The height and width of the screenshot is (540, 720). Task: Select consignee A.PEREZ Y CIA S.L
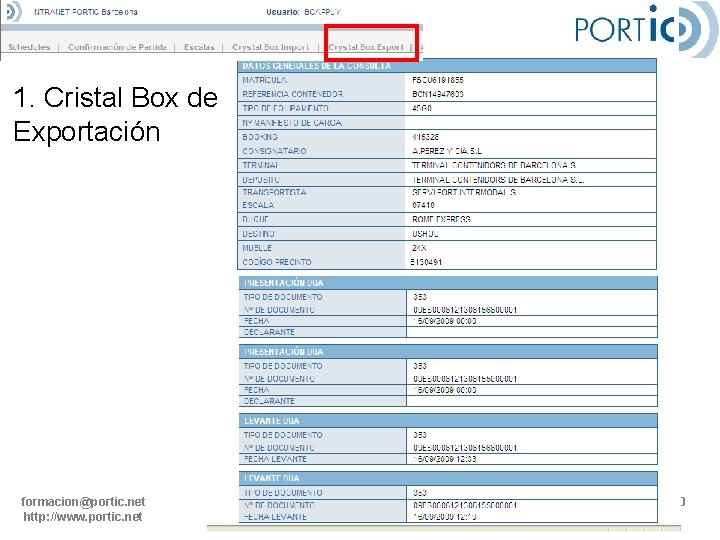pos(447,151)
